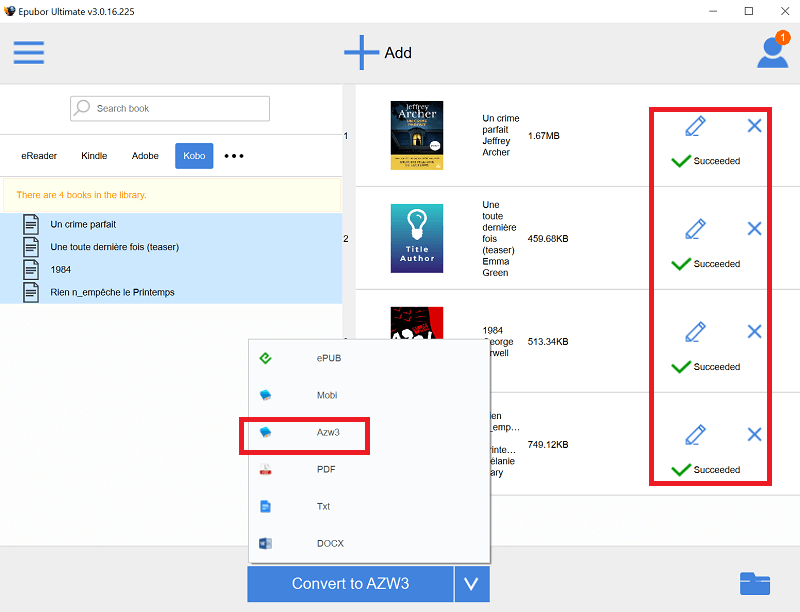Show more sources via three dots
This screenshot has height=612, width=800.
(234, 156)
